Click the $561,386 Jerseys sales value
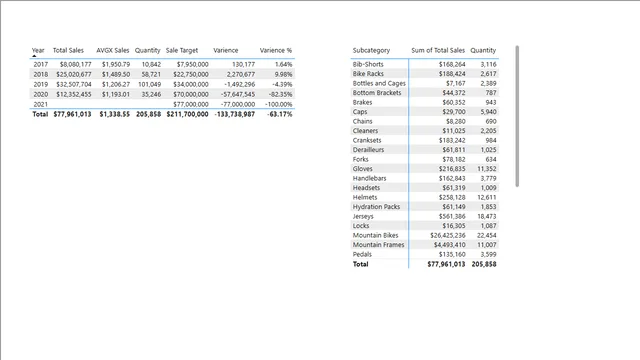This screenshot has width=640, height=360. coord(452,216)
